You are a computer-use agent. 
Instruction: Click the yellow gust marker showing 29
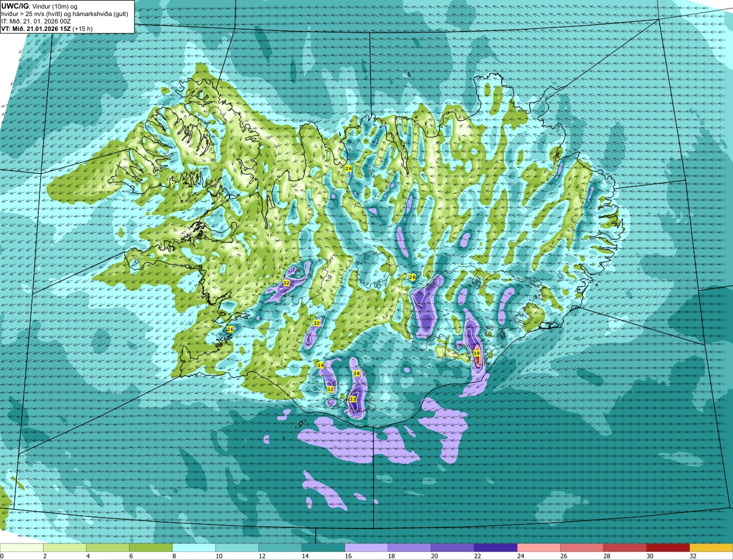pos(321,365)
